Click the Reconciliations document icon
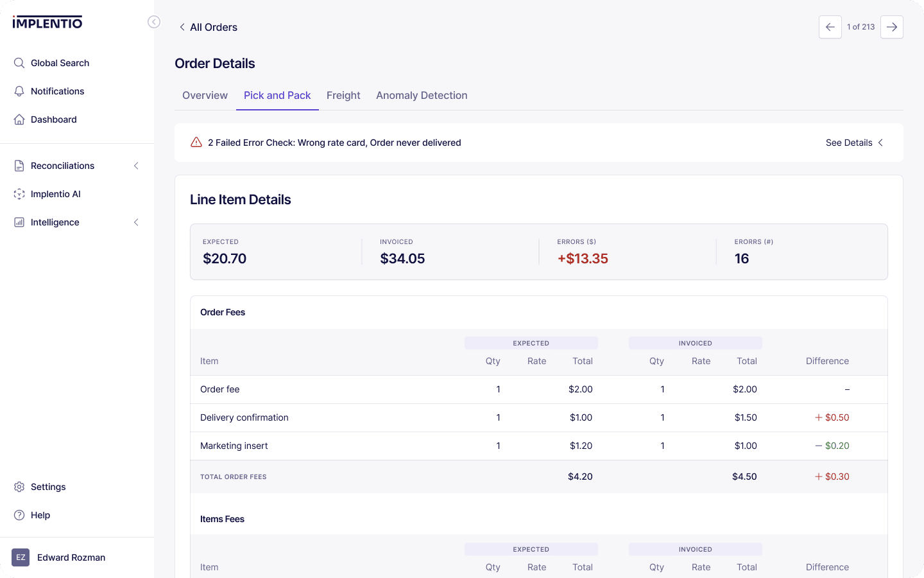Screen dimensions: 924x578 (x=19, y=166)
